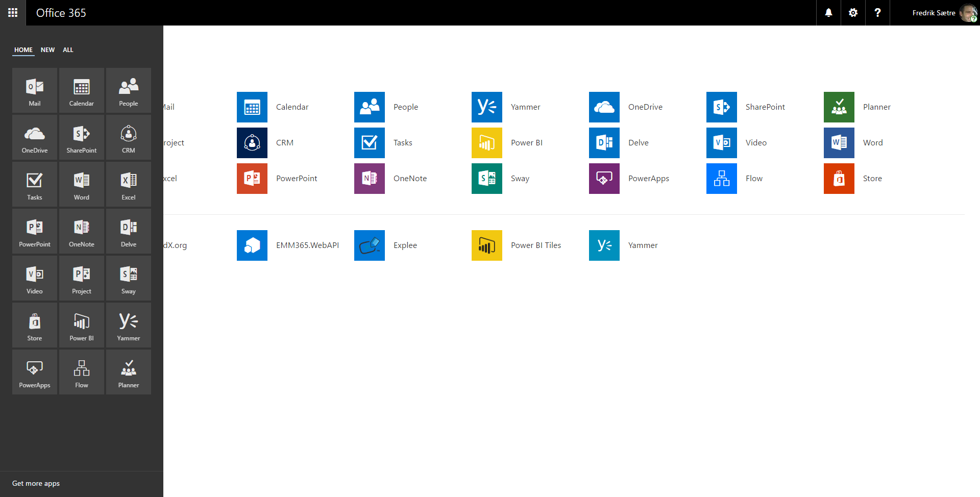
Task: Launch PowerApps from the main grid
Action: click(x=604, y=179)
